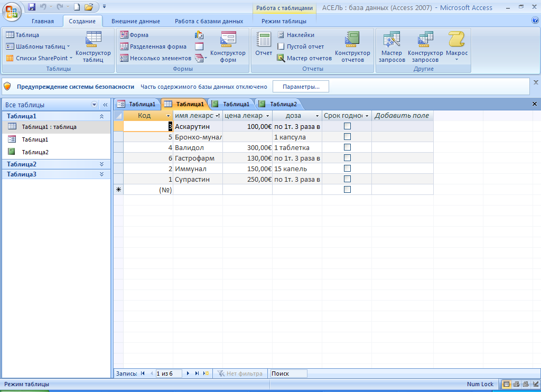Create new file from quick access toolbar

(77, 6)
